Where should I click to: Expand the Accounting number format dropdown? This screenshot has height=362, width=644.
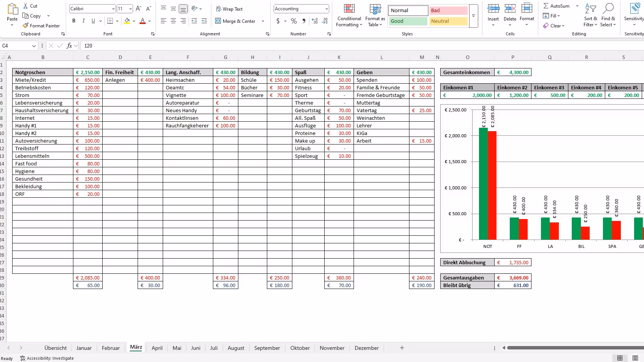pos(327,9)
